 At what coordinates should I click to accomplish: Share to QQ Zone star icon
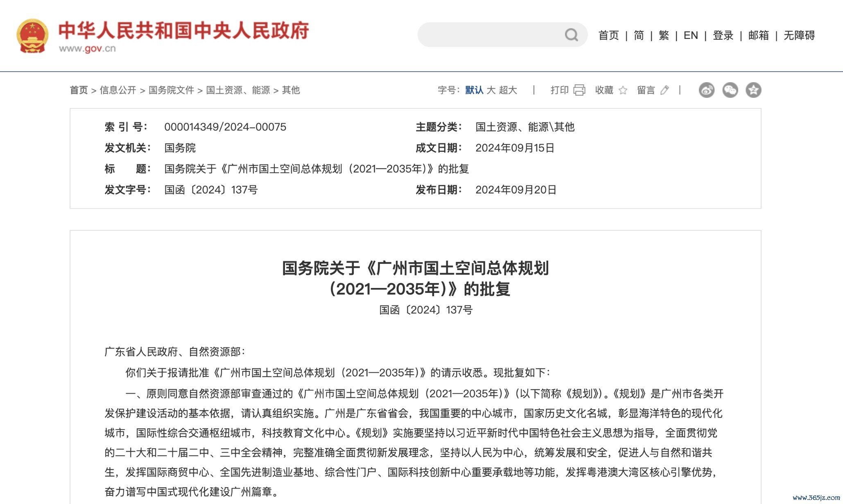753,90
